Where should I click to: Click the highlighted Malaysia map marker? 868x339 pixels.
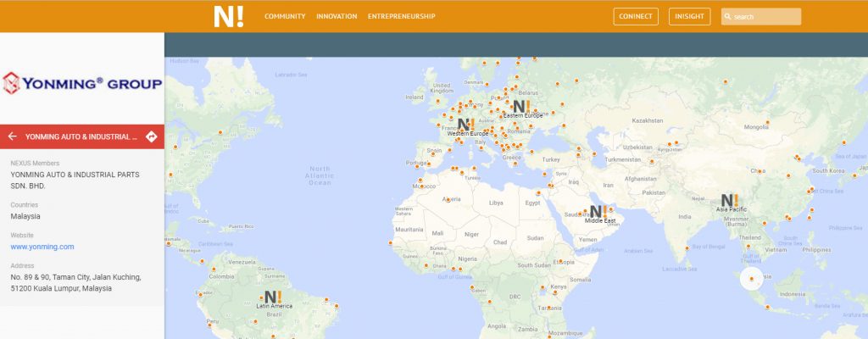pos(751,279)
